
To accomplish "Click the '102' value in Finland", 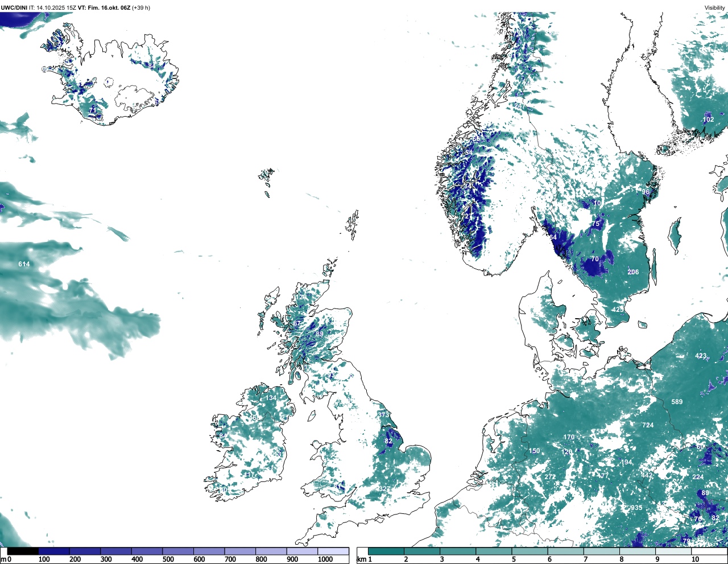I will [708, 120].
